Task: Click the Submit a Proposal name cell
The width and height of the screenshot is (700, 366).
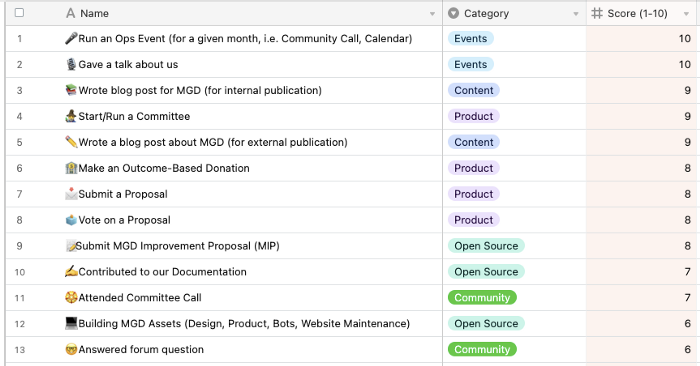Action: point(252,194)
